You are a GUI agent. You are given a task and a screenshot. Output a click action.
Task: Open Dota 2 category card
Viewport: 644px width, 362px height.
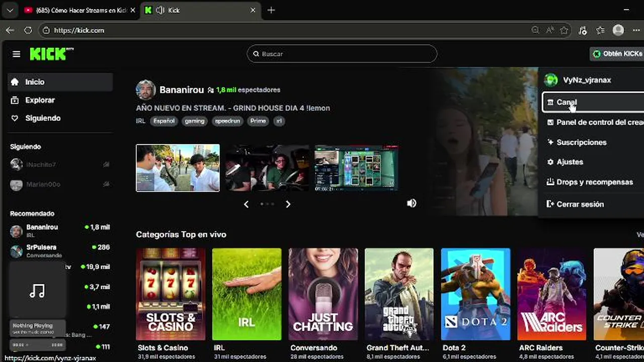click(x=475, y=294)
